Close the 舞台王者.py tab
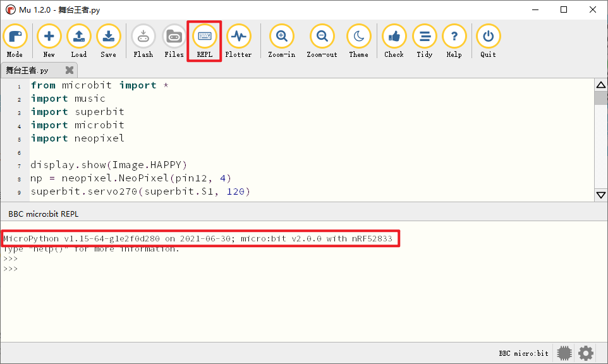 pyautogui.click(x=70, y=70)
